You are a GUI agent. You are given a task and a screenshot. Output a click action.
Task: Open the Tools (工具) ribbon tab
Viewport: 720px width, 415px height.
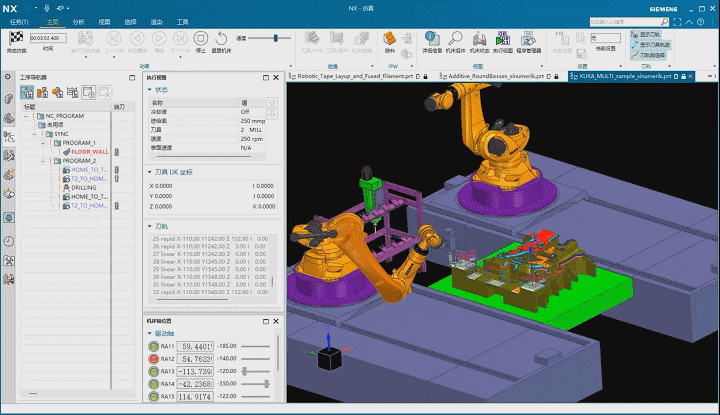182,22
